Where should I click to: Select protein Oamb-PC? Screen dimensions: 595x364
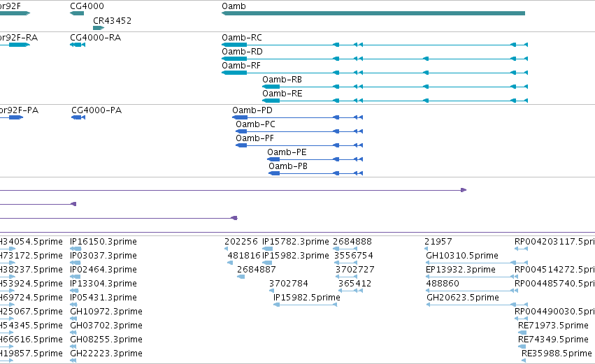pos(299,131)
